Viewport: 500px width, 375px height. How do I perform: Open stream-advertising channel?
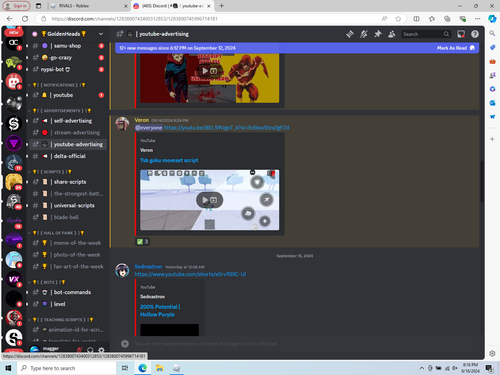[x=67, y=132]
